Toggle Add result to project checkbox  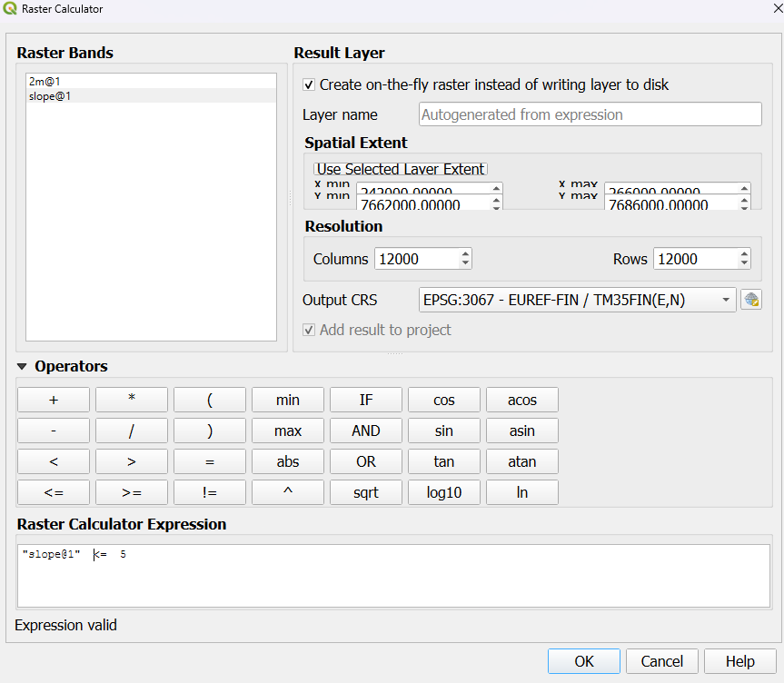(x=309, y=330)
